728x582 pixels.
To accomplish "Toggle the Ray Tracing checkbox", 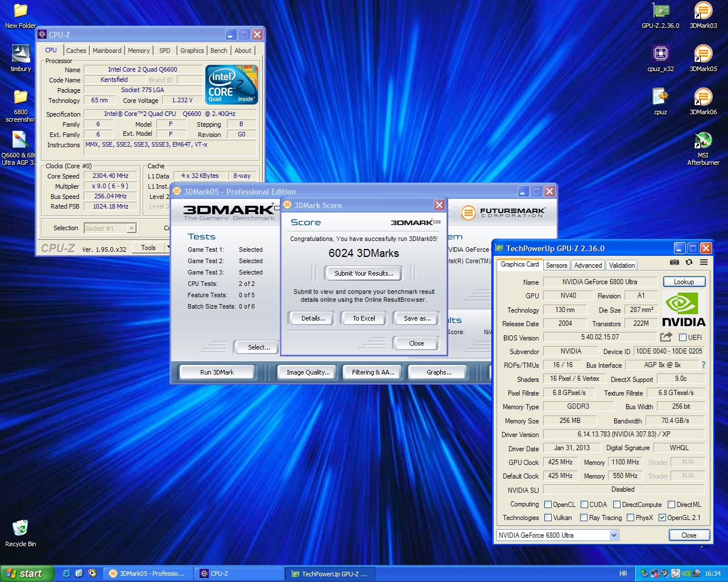I will tap(584, 518).
